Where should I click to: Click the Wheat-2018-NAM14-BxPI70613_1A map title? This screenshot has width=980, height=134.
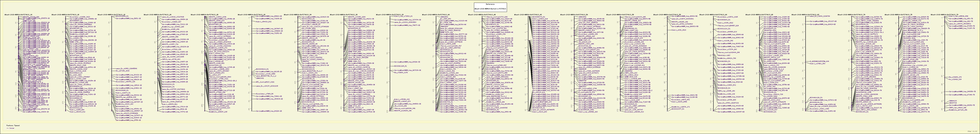click(18, 14)
